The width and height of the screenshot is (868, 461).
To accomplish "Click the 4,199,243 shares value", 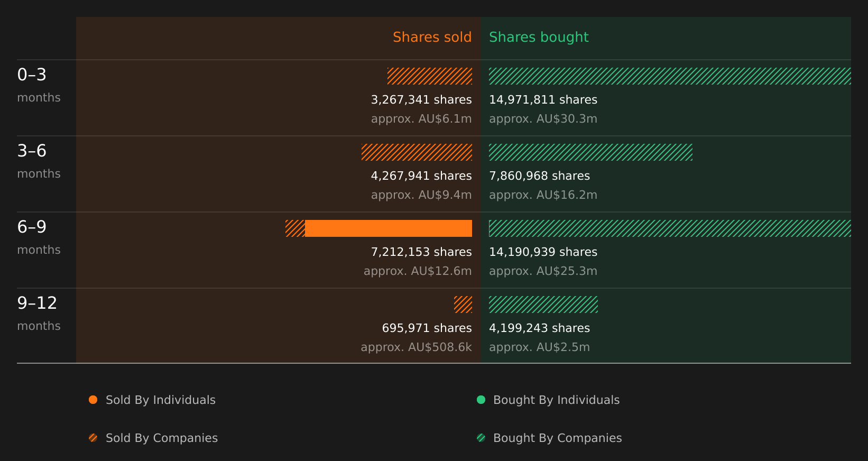I will click(539, 328).
